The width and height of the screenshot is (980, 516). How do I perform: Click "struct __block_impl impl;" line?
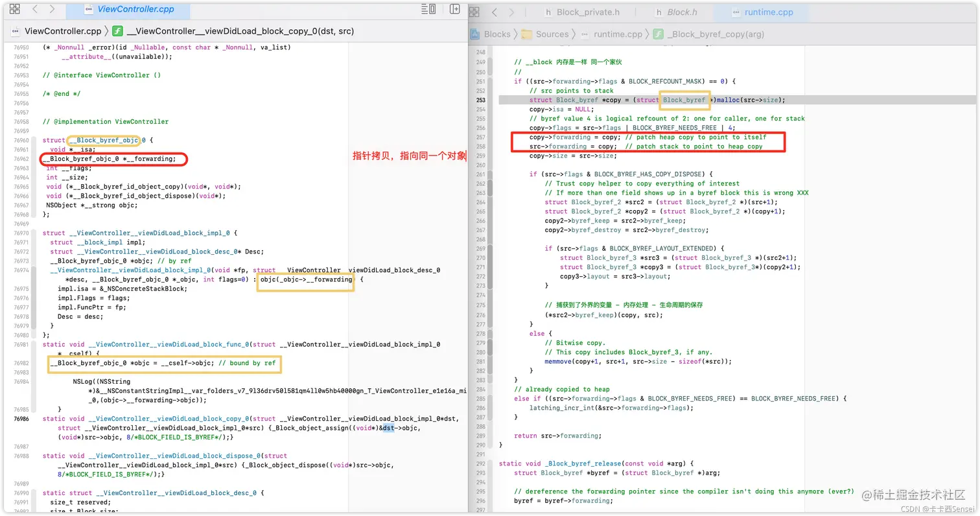tap(97, 242)
